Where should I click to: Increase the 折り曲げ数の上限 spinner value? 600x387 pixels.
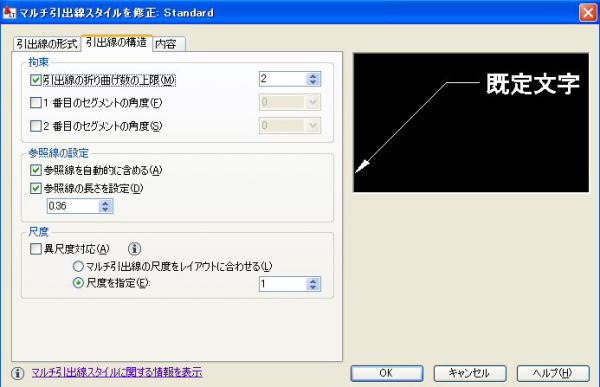click(313, 76)
